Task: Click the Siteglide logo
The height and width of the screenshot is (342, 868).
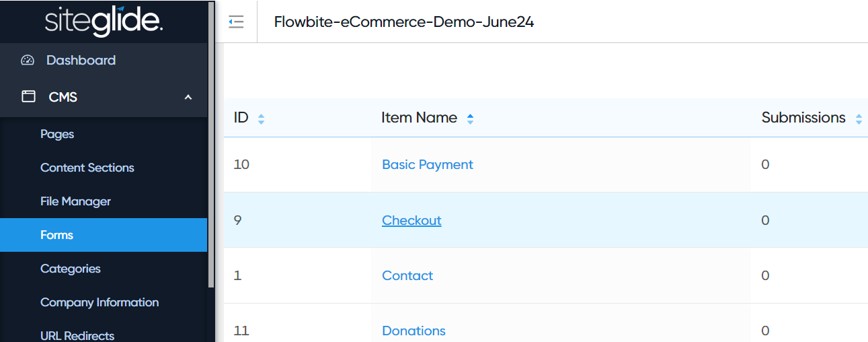Action: tap(104, 22)
